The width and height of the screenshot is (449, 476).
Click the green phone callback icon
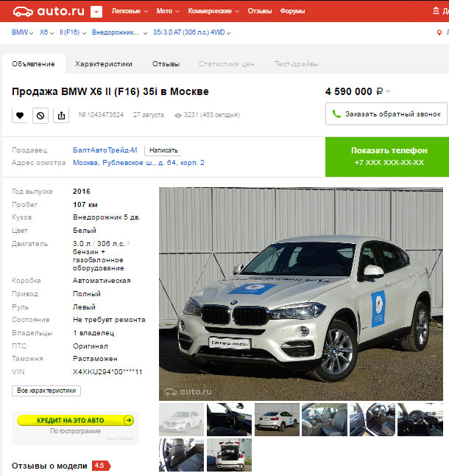(x=336, y=113)
